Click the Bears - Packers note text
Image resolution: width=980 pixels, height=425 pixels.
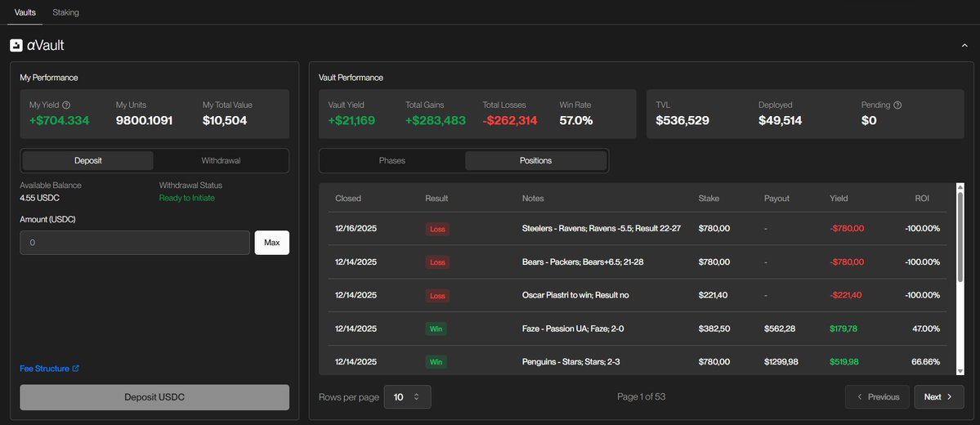[583, 262]
